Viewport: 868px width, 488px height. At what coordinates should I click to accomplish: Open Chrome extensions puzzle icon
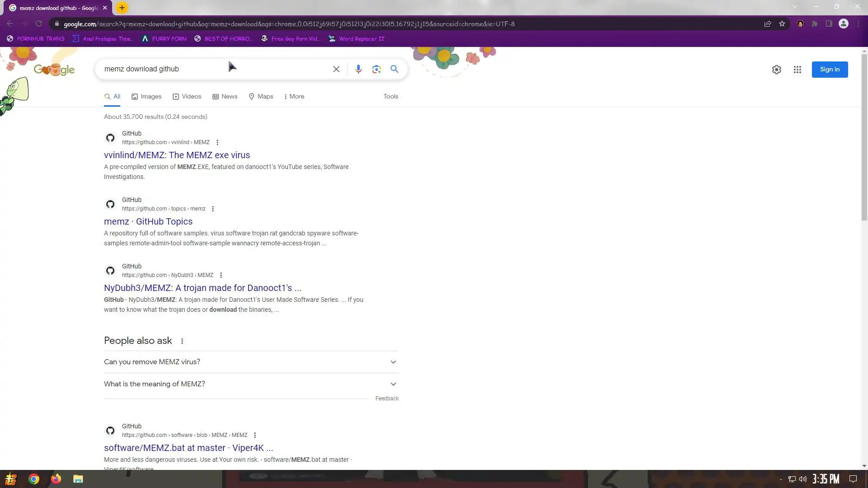814,24
